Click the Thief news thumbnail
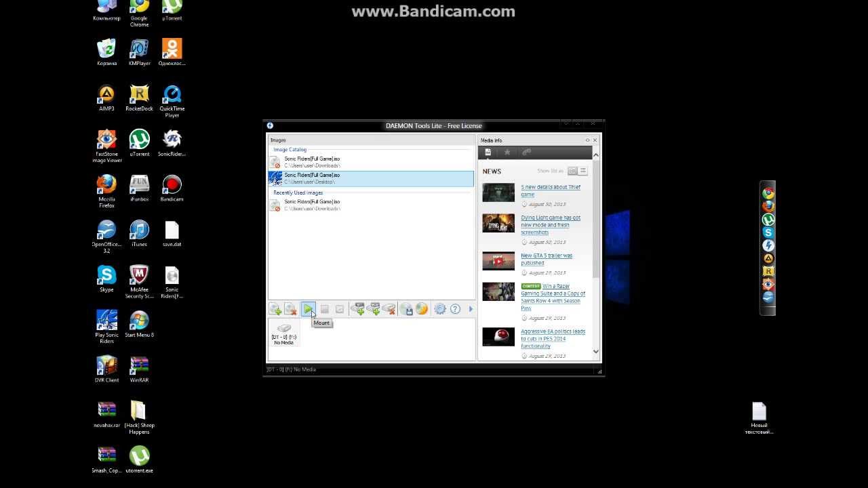The width and height of the screenshot is (868, 488). [x=498, y=192]
